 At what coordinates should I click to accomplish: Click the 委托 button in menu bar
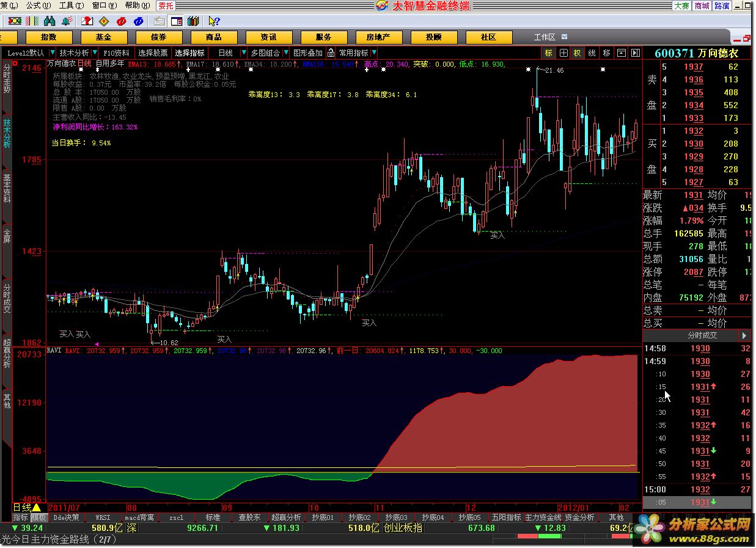point(166,5)
